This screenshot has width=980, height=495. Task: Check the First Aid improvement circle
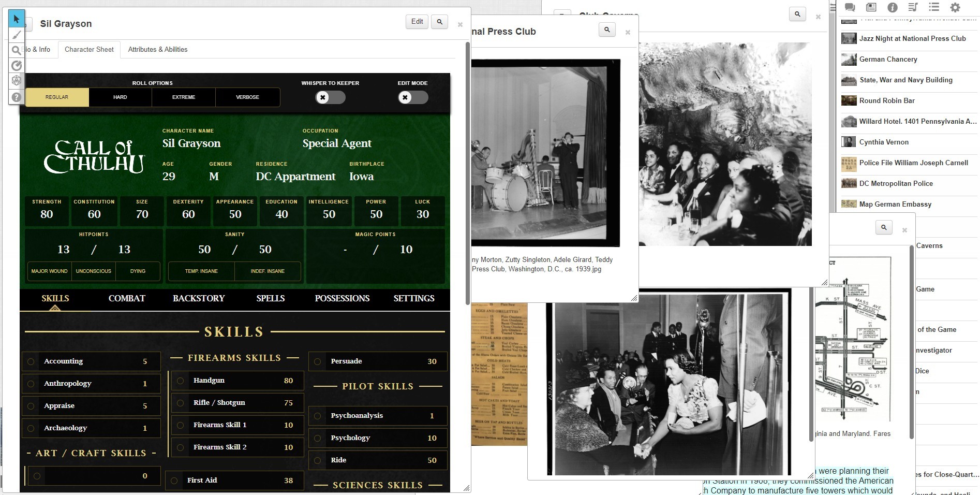[x=174, y=481]
